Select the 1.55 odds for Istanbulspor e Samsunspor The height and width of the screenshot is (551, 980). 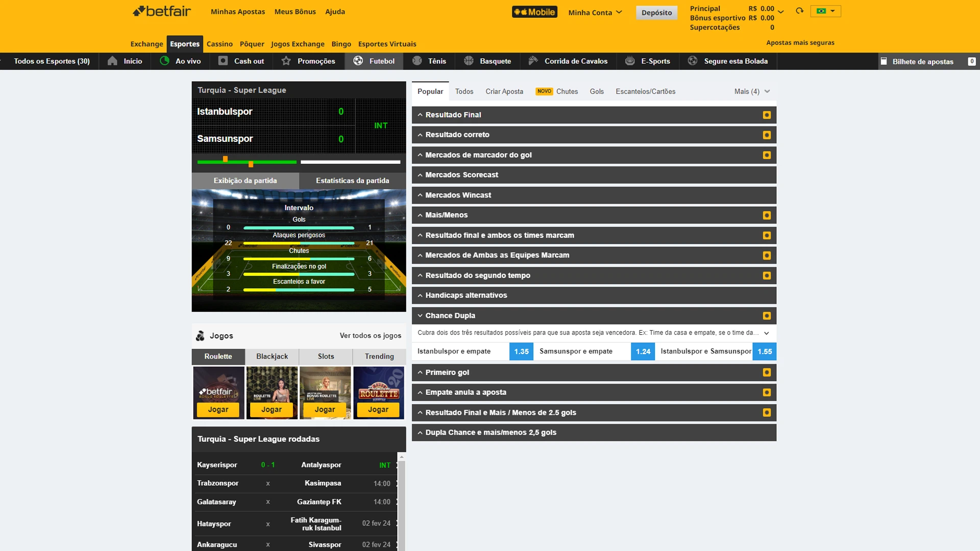(764, 352)
